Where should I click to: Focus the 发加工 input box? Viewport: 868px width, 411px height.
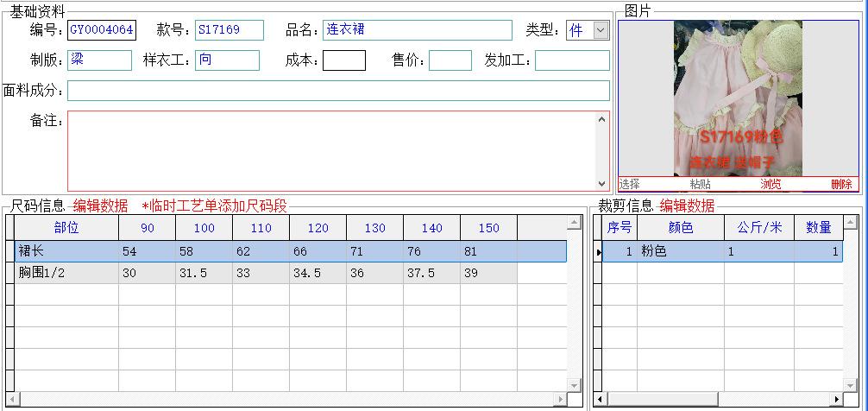click(572, 60)
